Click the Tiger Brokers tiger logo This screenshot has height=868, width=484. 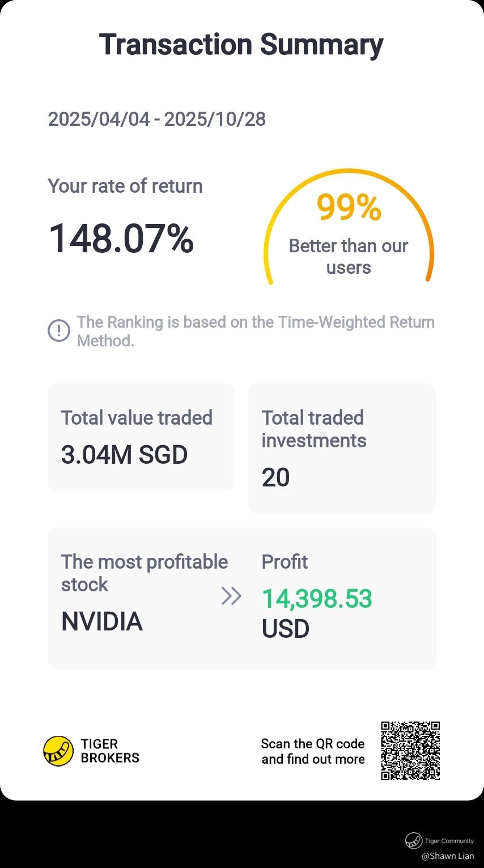[58, 751]
